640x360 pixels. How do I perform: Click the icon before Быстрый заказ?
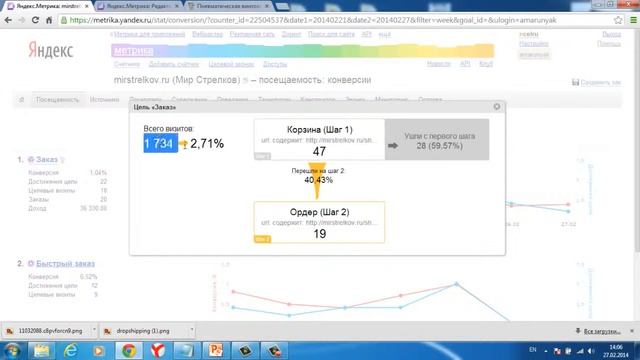pos(31,264)
